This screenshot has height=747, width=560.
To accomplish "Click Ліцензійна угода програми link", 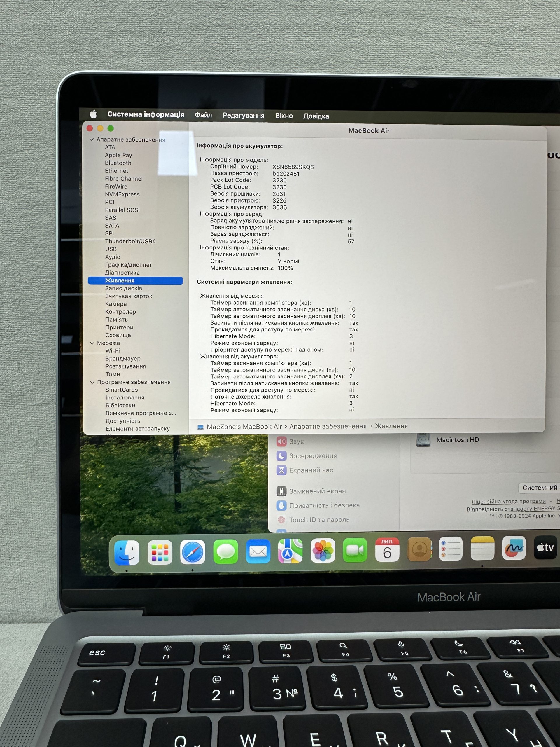I will [x=508, y=502].
